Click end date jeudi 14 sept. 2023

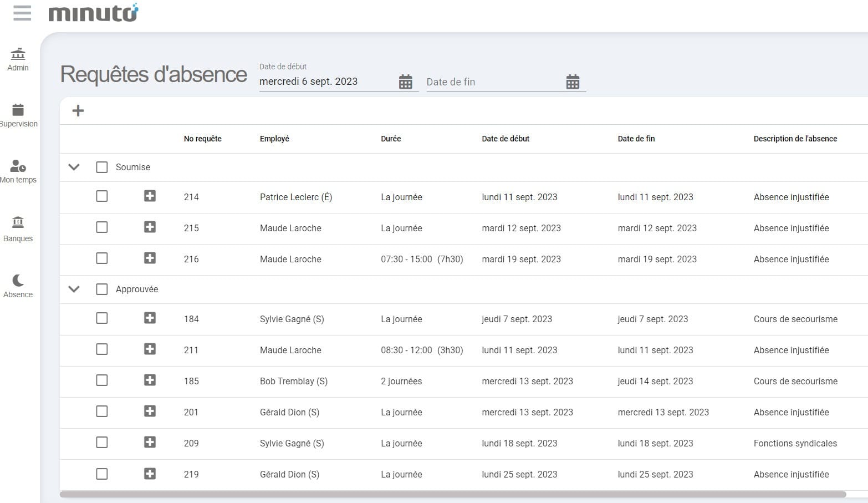coord(655,381)
